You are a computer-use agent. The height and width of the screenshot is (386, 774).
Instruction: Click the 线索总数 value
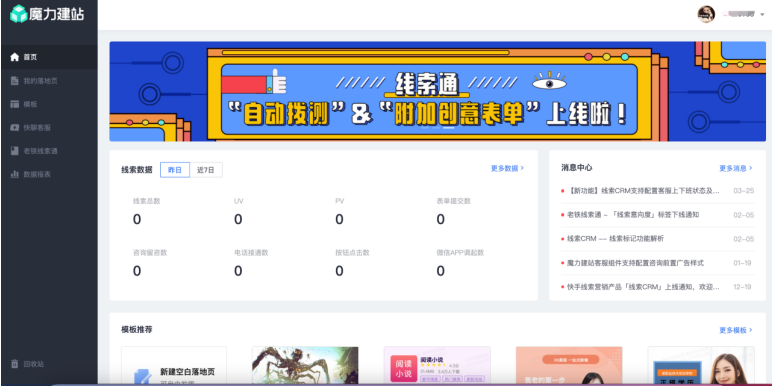tap(137, 220)
